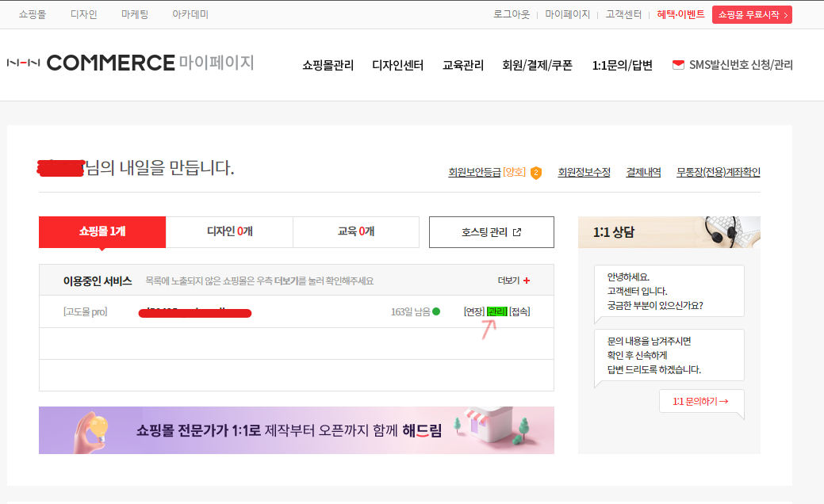The height and width of the screenshot is (504, 824).
Task: Click the 마이페이지 title beside logo
Action: click(217, 63)
